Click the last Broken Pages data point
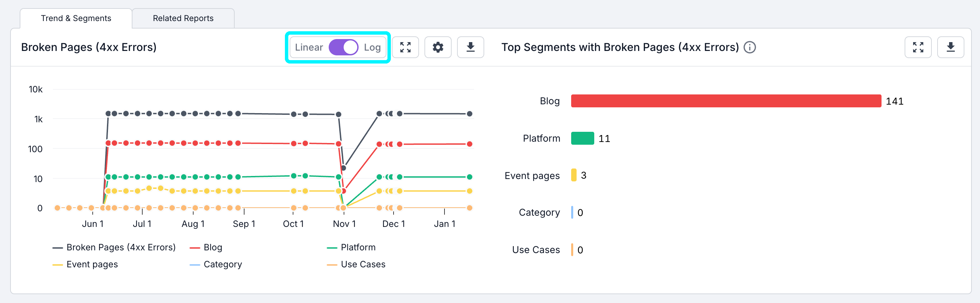 click(470, 114)
